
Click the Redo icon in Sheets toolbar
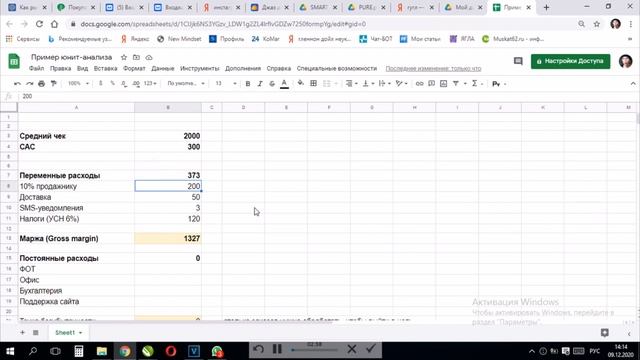tap(29, 83)
